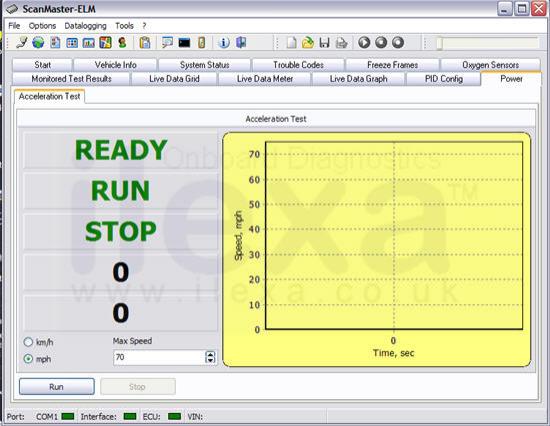Screen dimensions: 550x426
Task: Click the Interface status green indicator
Action: click(x=130, y=417)
